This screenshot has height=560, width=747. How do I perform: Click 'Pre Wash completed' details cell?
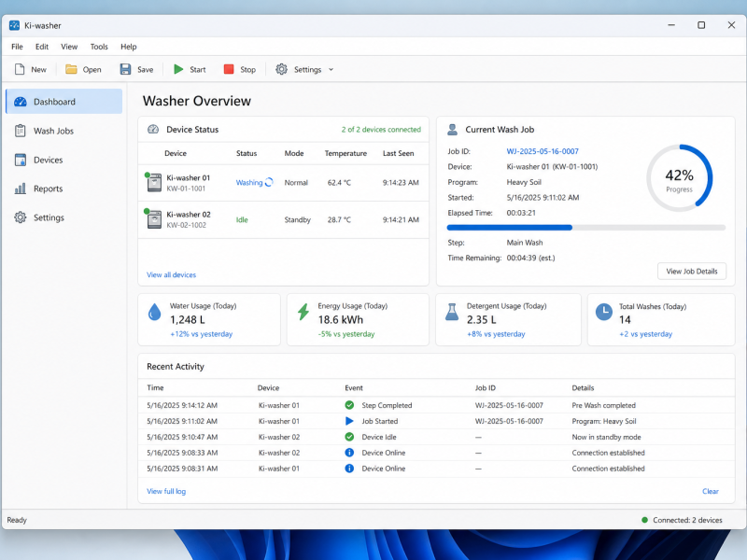click(603, 405)
